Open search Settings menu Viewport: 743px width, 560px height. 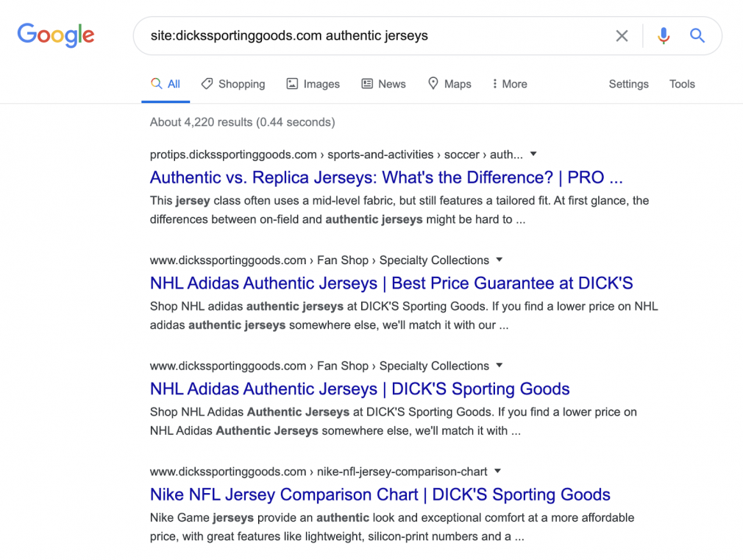point(628,84)
